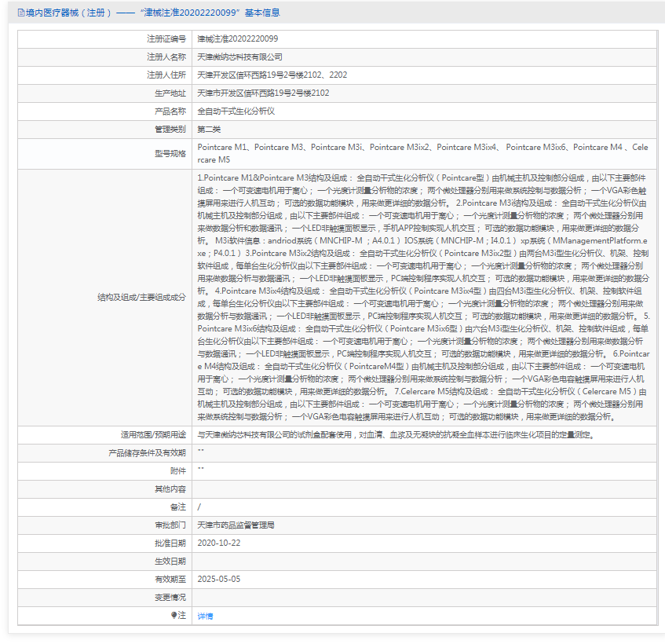
Task: Click the 注册证编号 label
Action: coord(166,39)
